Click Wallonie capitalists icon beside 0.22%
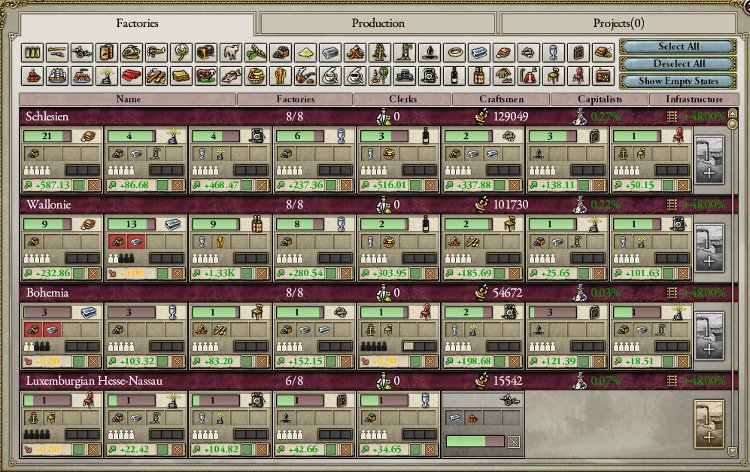Viewport: 750px width, 472px height. pyautogui.click(x=577, y=204)
